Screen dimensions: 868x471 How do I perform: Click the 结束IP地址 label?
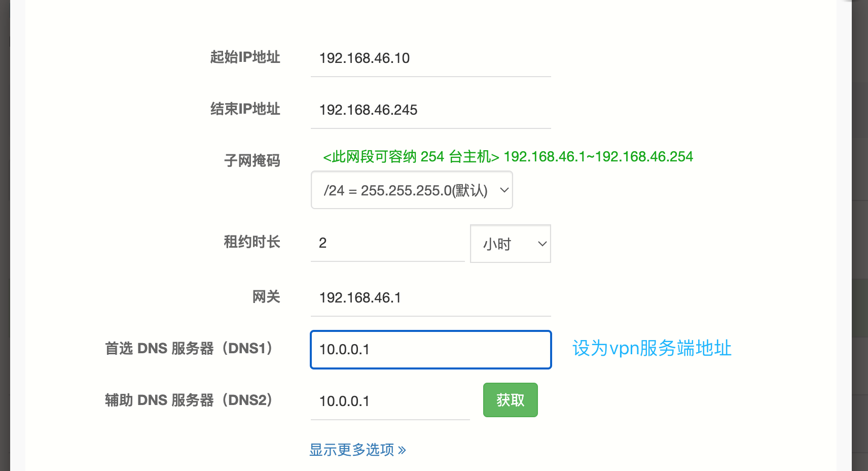point(245,109)
